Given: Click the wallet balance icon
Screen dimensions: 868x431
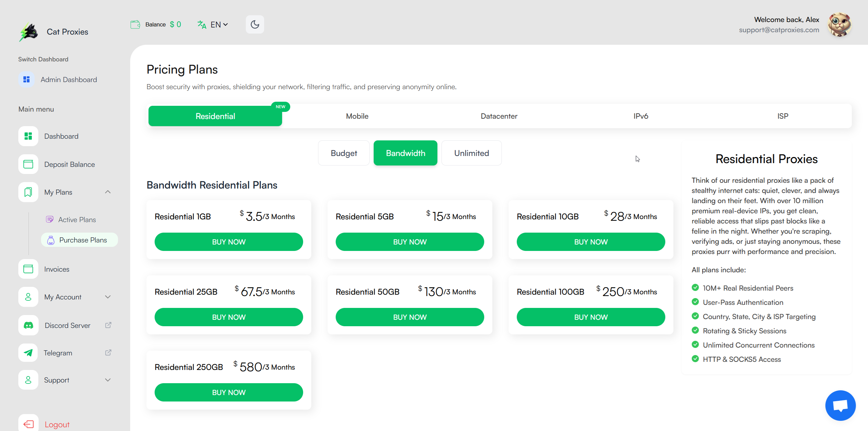Looking at the screenshot, I should pyautogui.click(x=135, y=24).
